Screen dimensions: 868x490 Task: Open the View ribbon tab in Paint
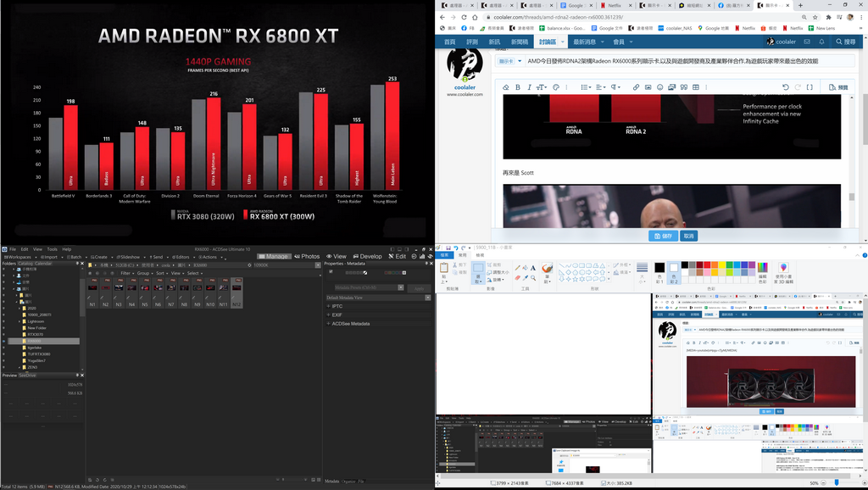coord(480,254)
